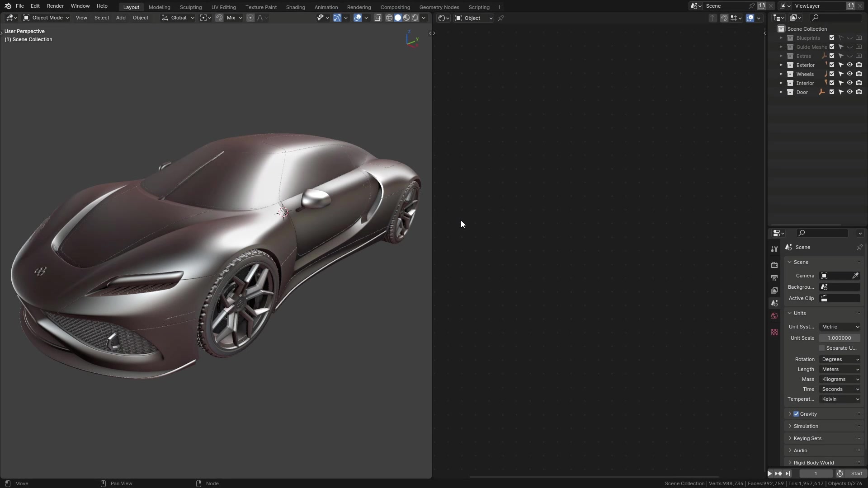This screenshot has width=868, height=488.
Task: Pin the node editor to current tree
Action: pos(501,18)
